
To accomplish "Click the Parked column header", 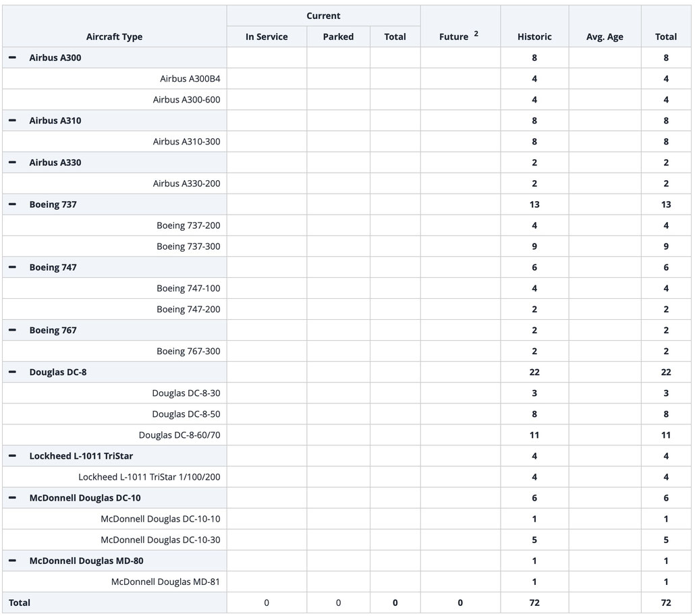I will pos(338,37).
